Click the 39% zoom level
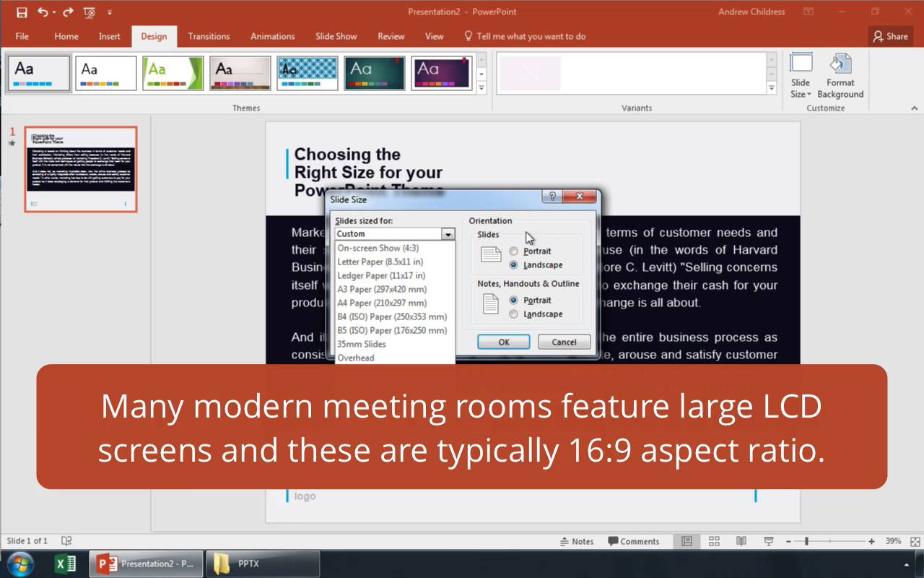 coord(893,541)
